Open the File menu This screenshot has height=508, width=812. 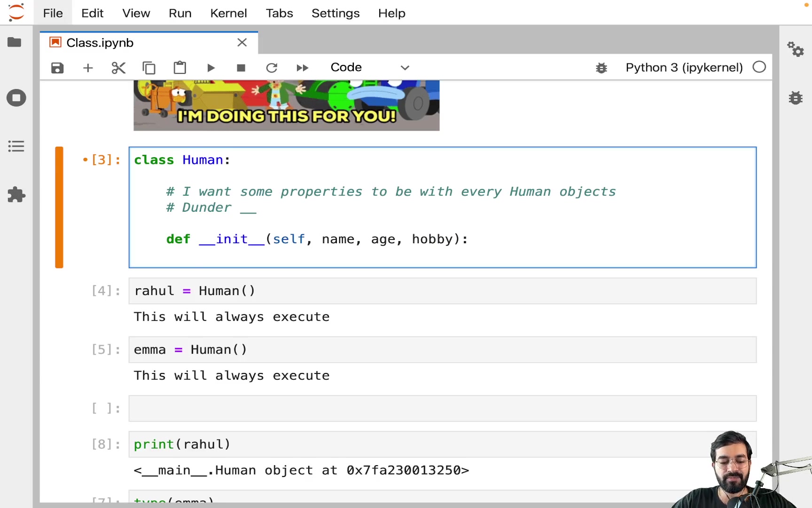point(53,13)
